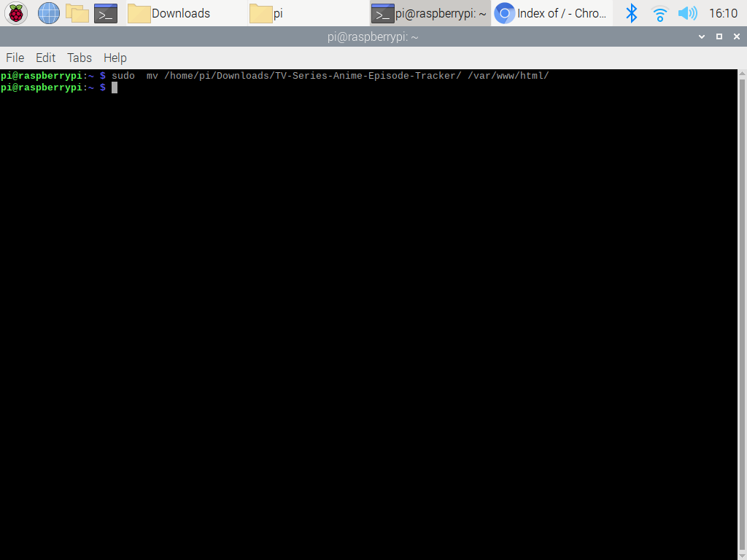Open the File Manager launcher

click(77, 13)
